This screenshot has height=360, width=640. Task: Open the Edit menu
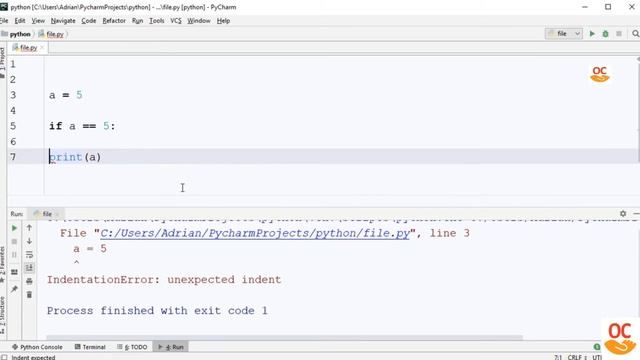point(20,20)
